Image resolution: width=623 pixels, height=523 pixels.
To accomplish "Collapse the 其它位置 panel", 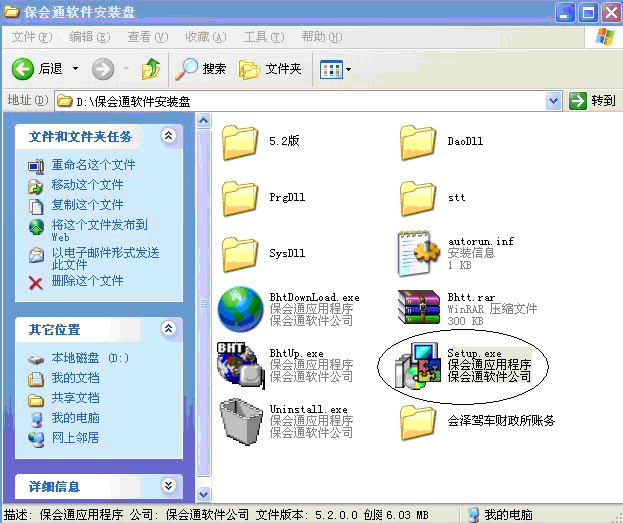I will (168, 328).
